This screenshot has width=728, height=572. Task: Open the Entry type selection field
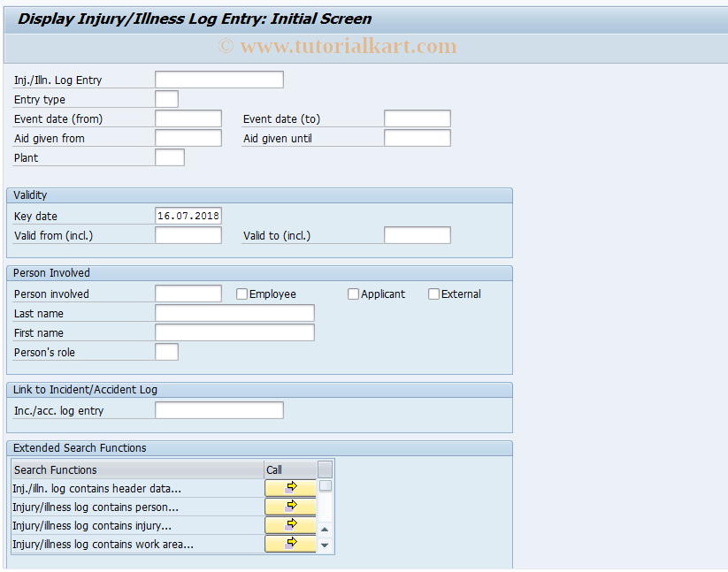point(166,99)
